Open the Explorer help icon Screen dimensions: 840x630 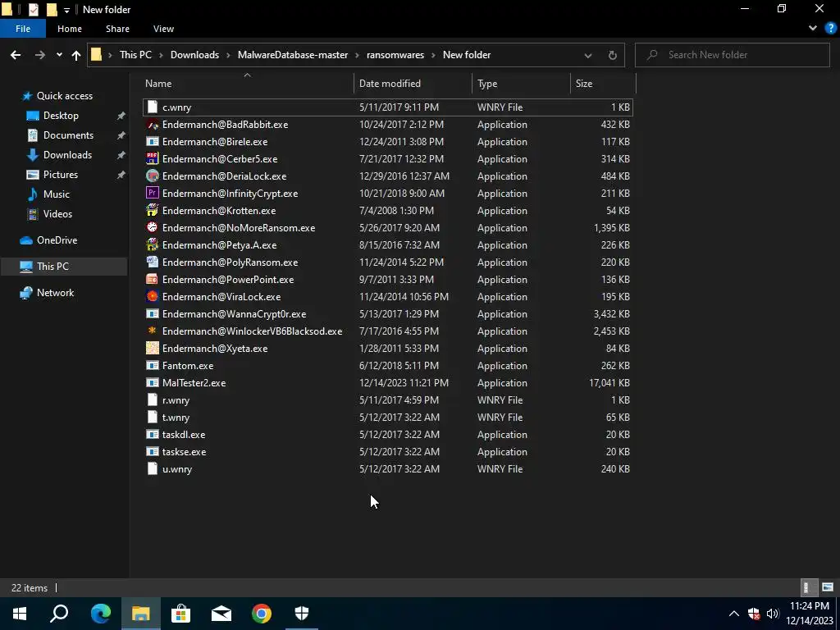pyautogui.click(x=831, y=29)
